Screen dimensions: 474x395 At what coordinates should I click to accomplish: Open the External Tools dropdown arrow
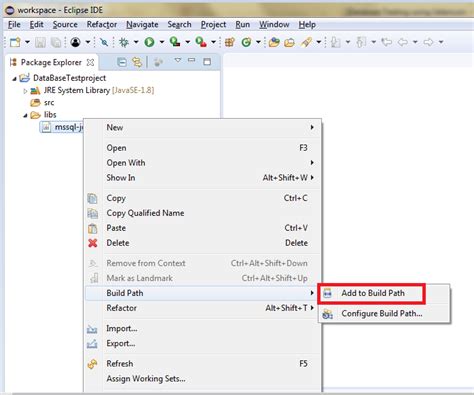(213, 42)
